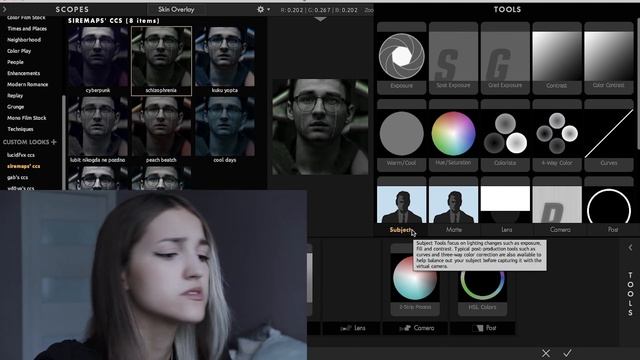Cancel changes with the X icon
The width and height of the screenshot is (640, 360).
pos(546,353)
